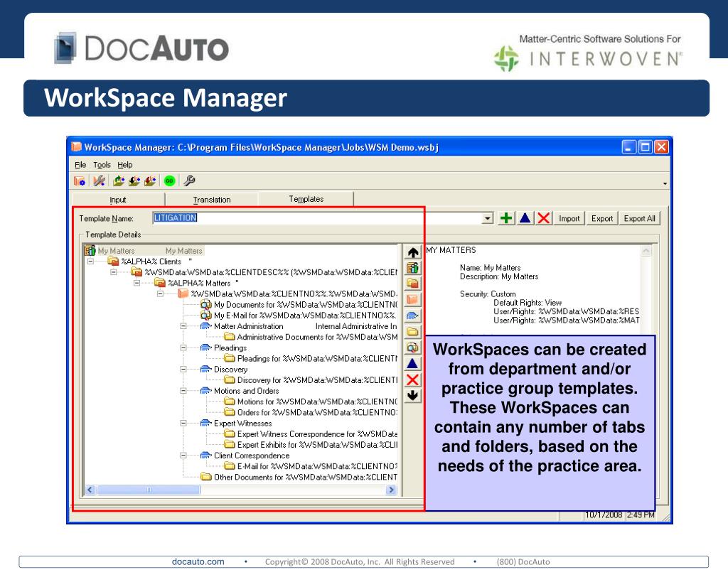The height and width of the screenshot is (582, 728).
Task: Collapse the Motions and Orders node
Action: (183, 391)
